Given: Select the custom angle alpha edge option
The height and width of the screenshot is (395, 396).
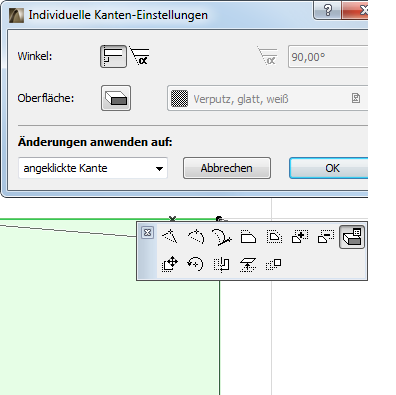Looking at the screenshot, I should point(139,57).
